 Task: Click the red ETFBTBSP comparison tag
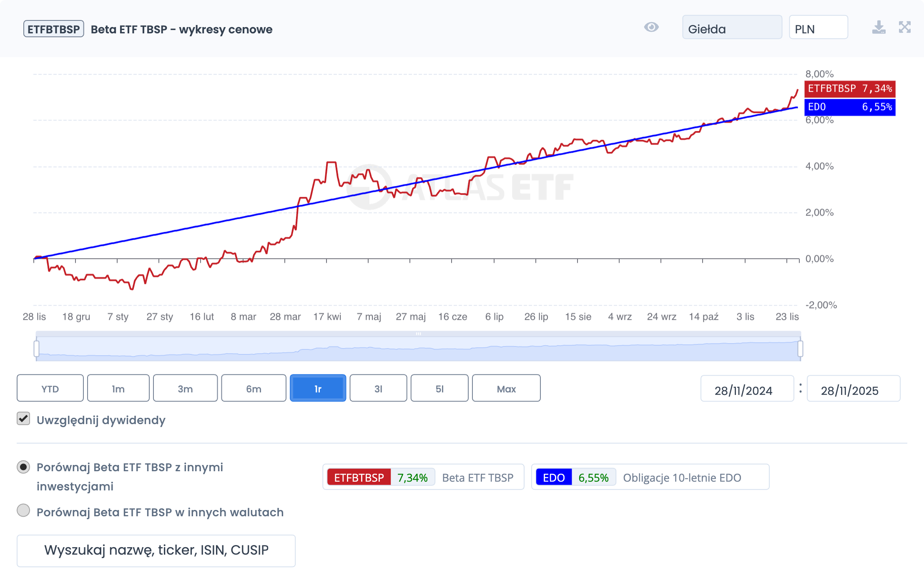359,477
